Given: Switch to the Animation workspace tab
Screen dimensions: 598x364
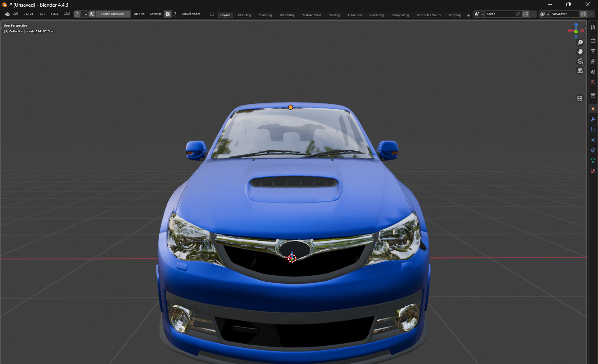Looking at the screenshot, I should (x=355, y=15).
